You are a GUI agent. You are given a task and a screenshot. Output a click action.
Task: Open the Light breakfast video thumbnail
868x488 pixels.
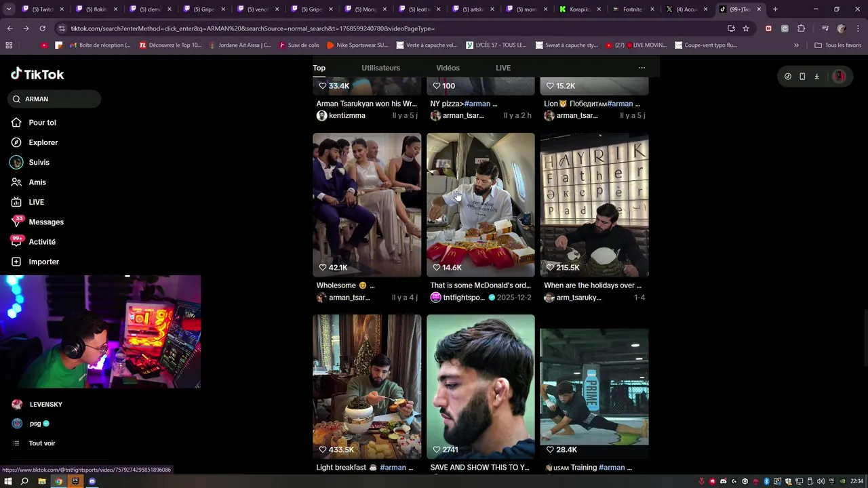tap(367, 386)
